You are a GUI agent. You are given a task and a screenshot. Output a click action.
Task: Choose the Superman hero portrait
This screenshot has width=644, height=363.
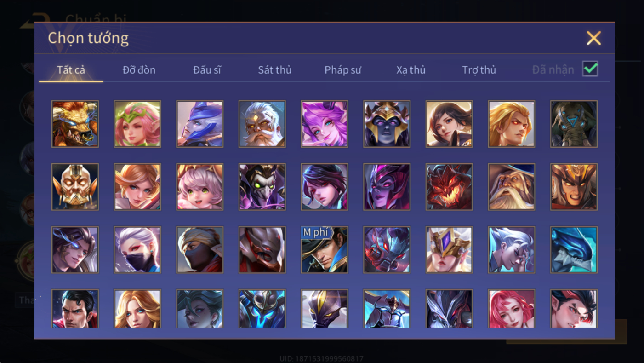click(75, 309)
